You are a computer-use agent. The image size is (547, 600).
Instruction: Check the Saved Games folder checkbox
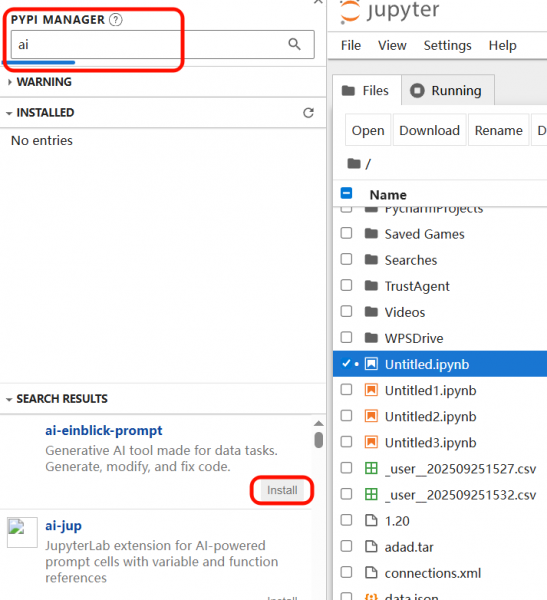pos(346,233)
